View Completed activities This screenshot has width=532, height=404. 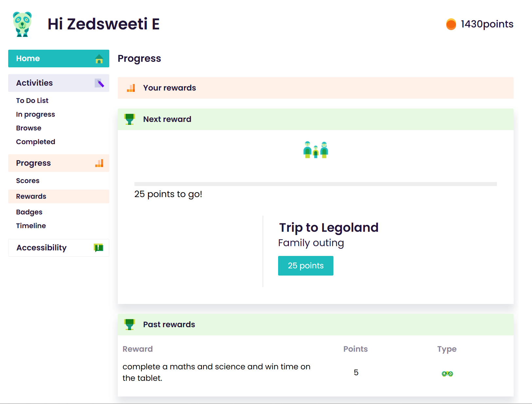coord(35,142)
